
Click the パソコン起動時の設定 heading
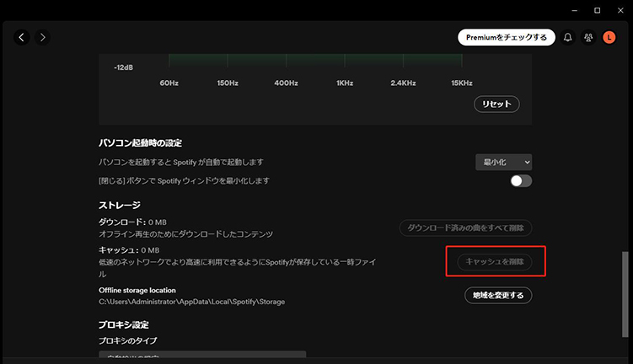click(x=140, y=143)
